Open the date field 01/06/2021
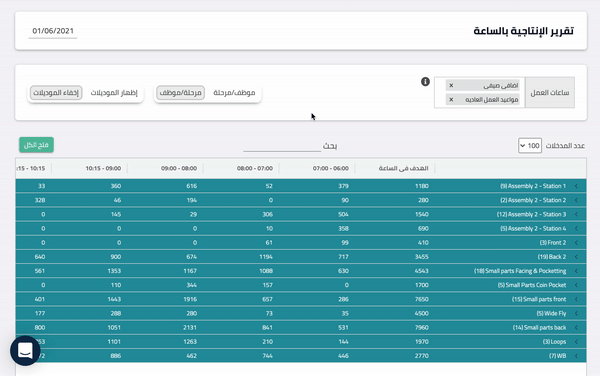Viewport: 600px width, 376px height. tap(53, 31)
